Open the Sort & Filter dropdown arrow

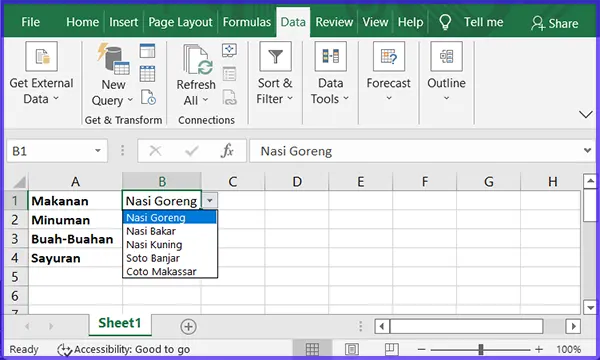point(290,98)
